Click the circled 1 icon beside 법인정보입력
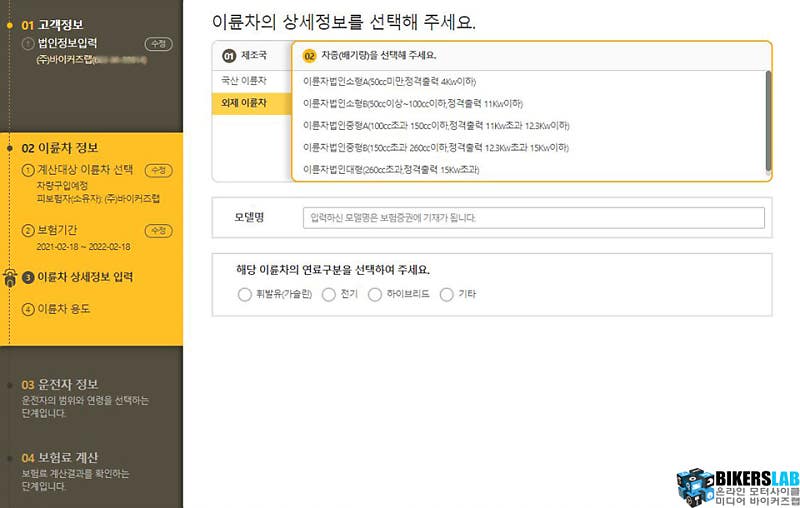 tap(27, 43)
